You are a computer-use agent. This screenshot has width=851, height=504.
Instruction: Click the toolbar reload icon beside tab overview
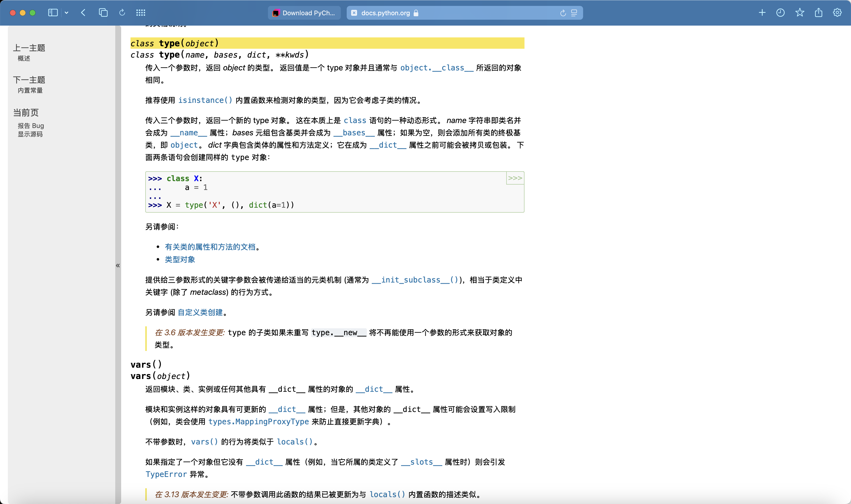(122, 13)
